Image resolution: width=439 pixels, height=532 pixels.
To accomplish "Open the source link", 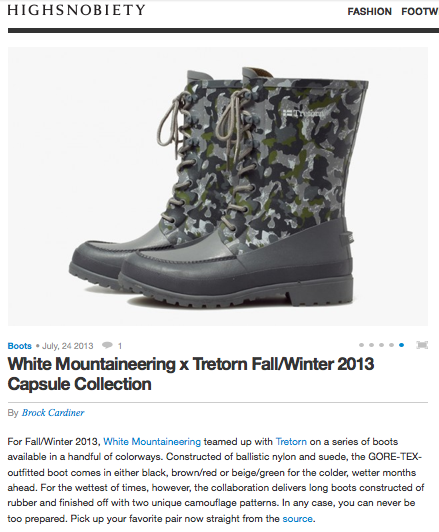I will 298,519.
